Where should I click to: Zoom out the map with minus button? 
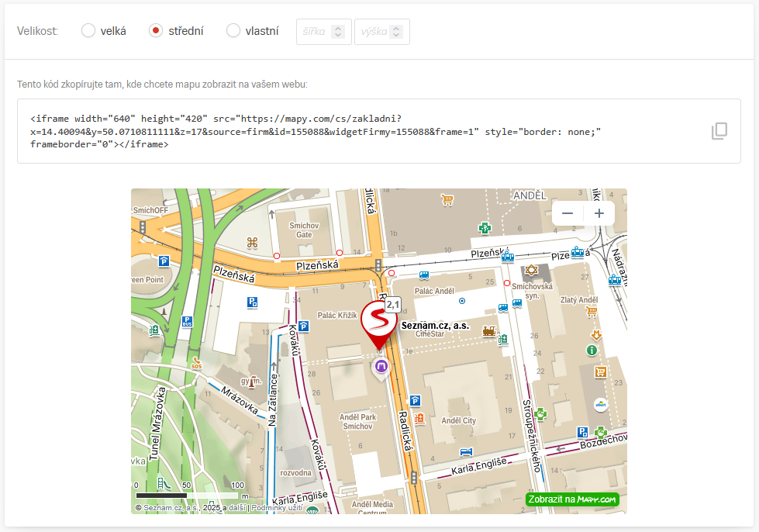(x=568, y=213)
